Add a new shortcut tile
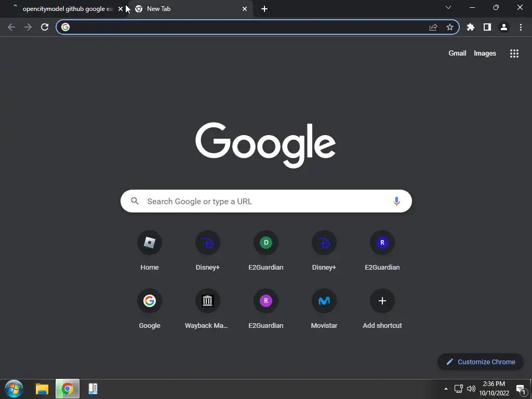Screen dimensions: 532x399 (382, 309)
